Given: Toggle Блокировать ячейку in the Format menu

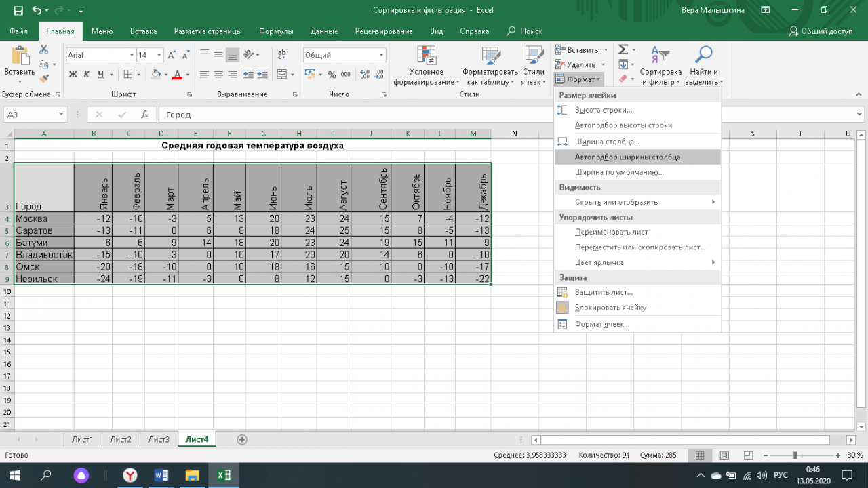Looking at the screenshot, I should [610, 308].
